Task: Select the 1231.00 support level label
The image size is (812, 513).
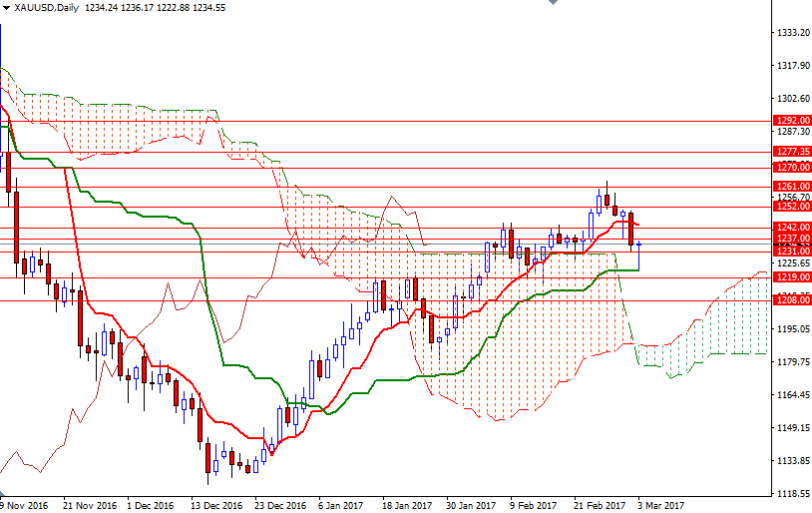Action: pyautogui.click(x=791, y=252)
